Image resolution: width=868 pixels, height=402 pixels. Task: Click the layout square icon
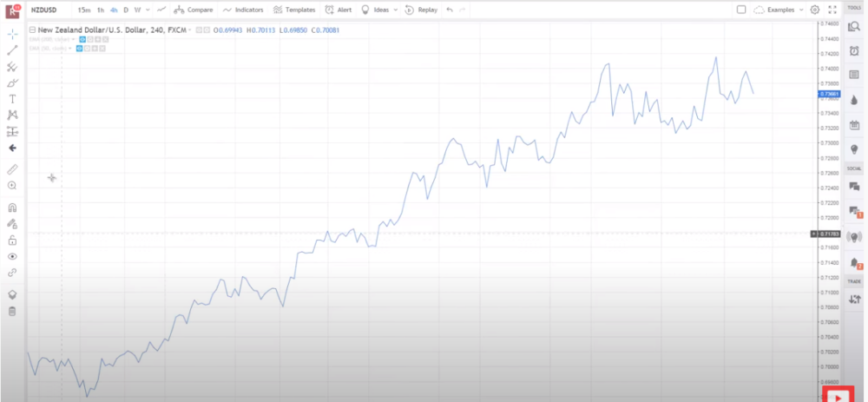click(x=741, y=10)
